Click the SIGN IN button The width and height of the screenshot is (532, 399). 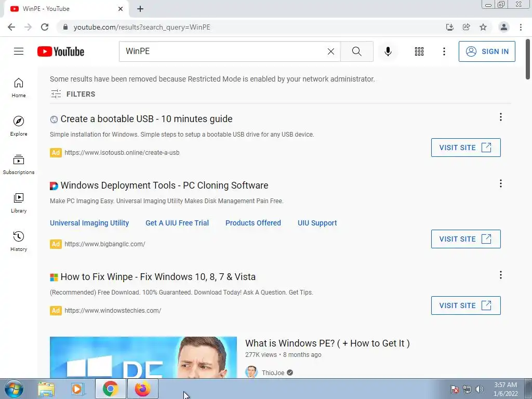coord(487,51)
